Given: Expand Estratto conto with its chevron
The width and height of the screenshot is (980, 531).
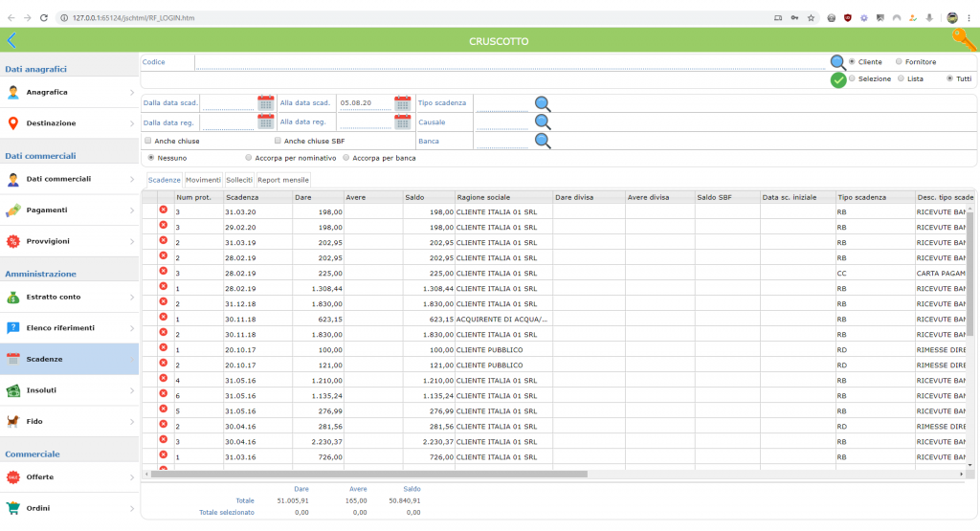Looking at the screenshot, I should click(x=132, y=298).
